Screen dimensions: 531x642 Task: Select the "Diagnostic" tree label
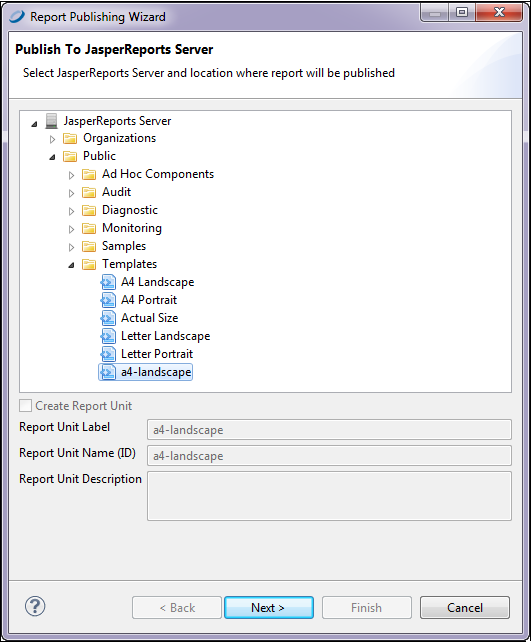coord(130,210)
